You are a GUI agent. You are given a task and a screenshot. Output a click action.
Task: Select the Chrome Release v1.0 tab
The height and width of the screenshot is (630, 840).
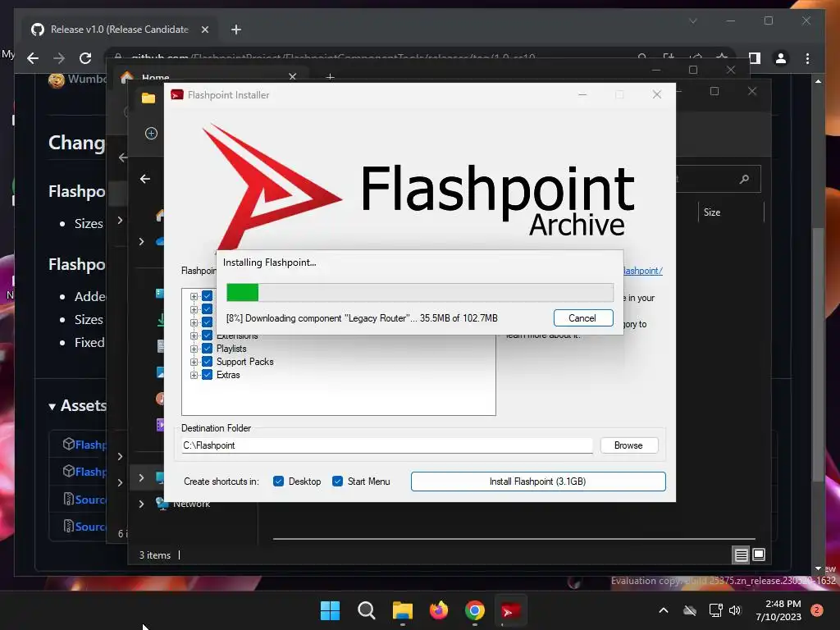coord(119,30)
